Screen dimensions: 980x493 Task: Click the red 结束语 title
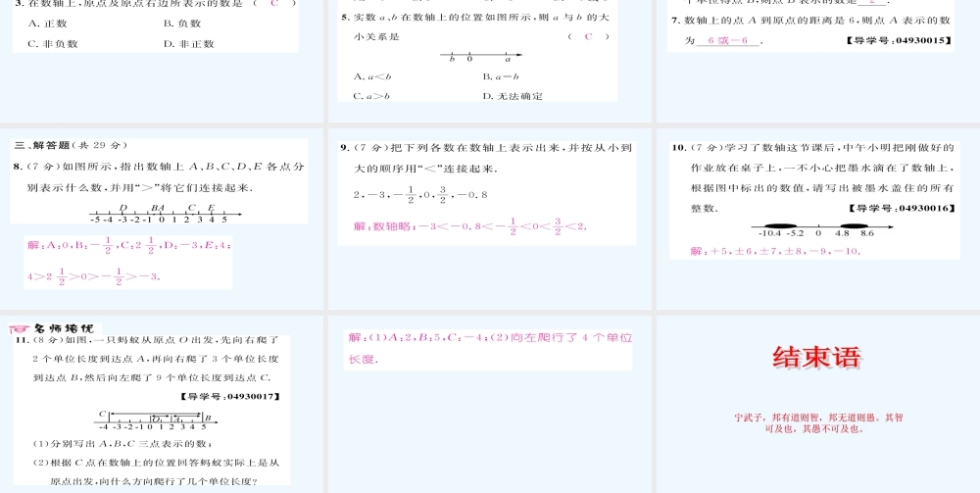tap(817, 358)
